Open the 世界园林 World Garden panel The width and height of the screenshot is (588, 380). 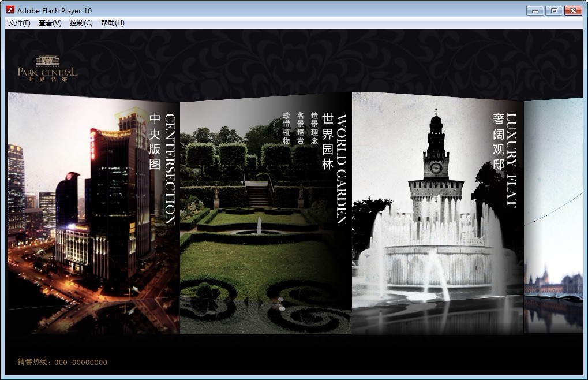coord(266,213)
